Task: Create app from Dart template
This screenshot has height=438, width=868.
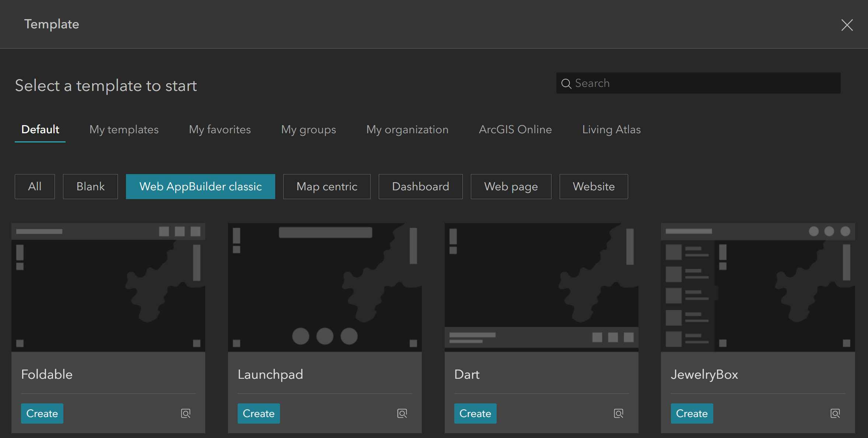Action: [475, 413]
